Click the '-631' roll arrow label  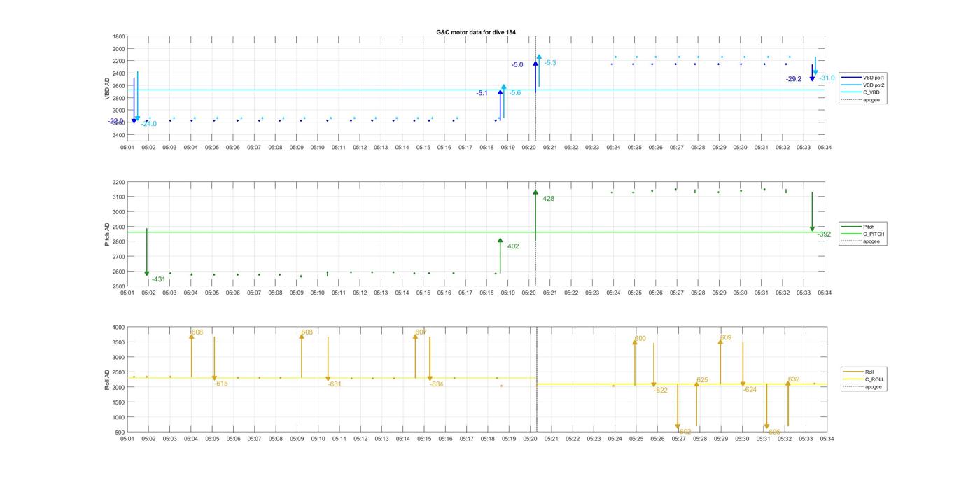tap(335, 384)
